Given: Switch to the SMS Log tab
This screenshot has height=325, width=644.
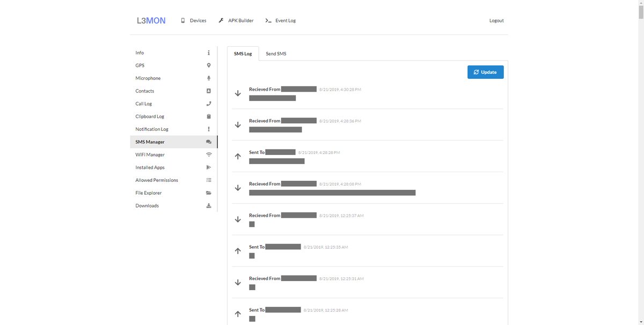Looking at the screenshot, I should coord(243,54).
